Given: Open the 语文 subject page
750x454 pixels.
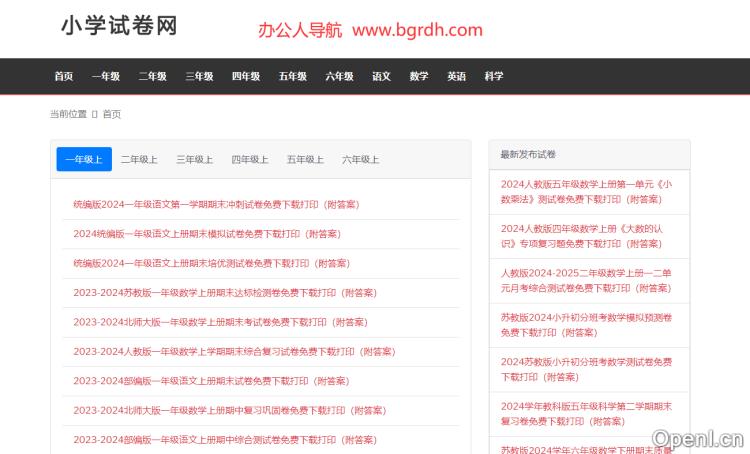Looking at the screenshot, I should pos(381,76).
